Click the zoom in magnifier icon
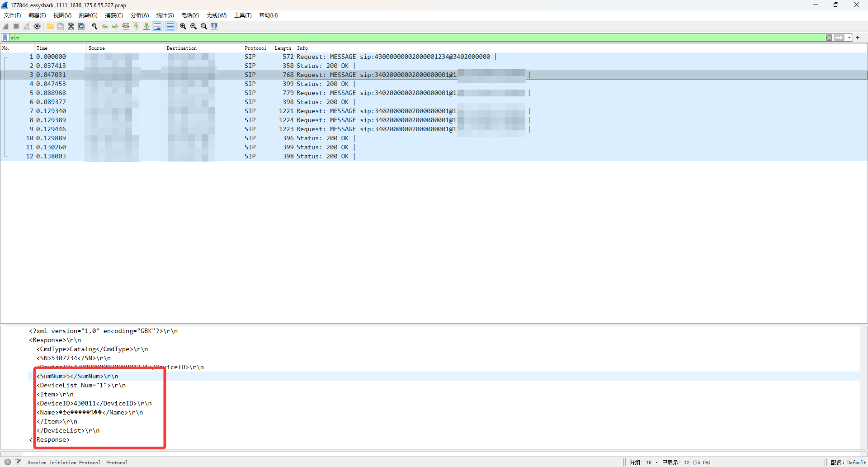The width and height of the screenshot is (868, 467). 183,26
